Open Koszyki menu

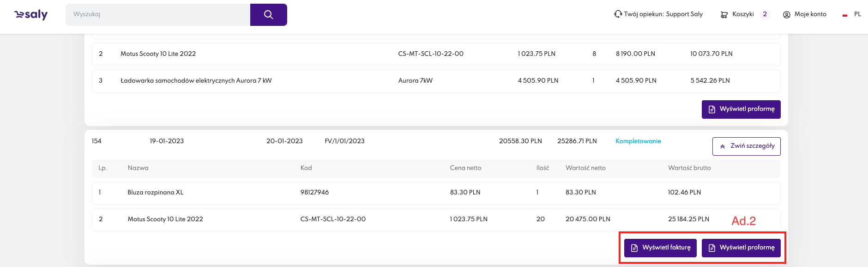pos(743,14)
